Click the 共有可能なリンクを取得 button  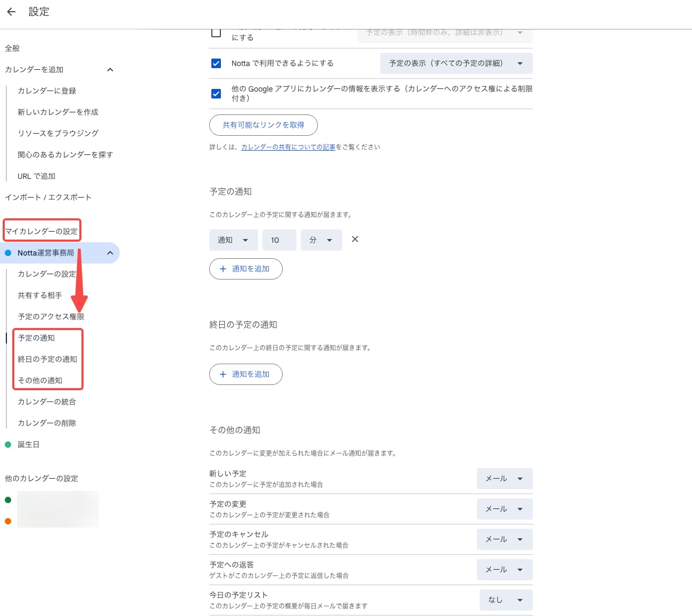263,125
